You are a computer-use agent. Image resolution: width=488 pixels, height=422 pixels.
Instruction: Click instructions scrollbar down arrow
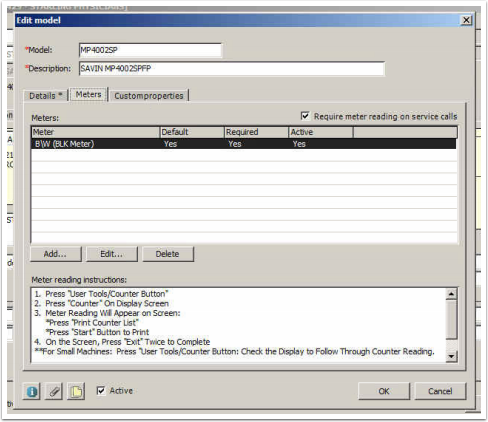pyautogui.click(x=451, y=356)
